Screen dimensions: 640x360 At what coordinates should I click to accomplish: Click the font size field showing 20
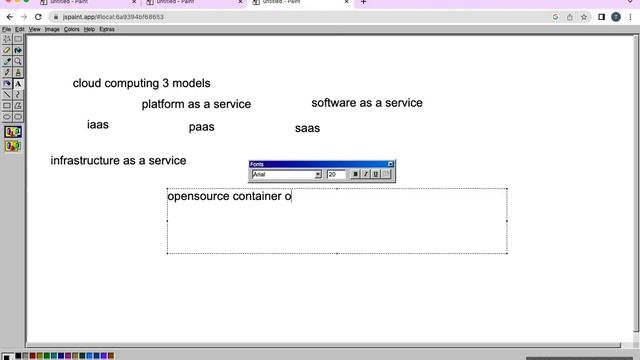336,175
